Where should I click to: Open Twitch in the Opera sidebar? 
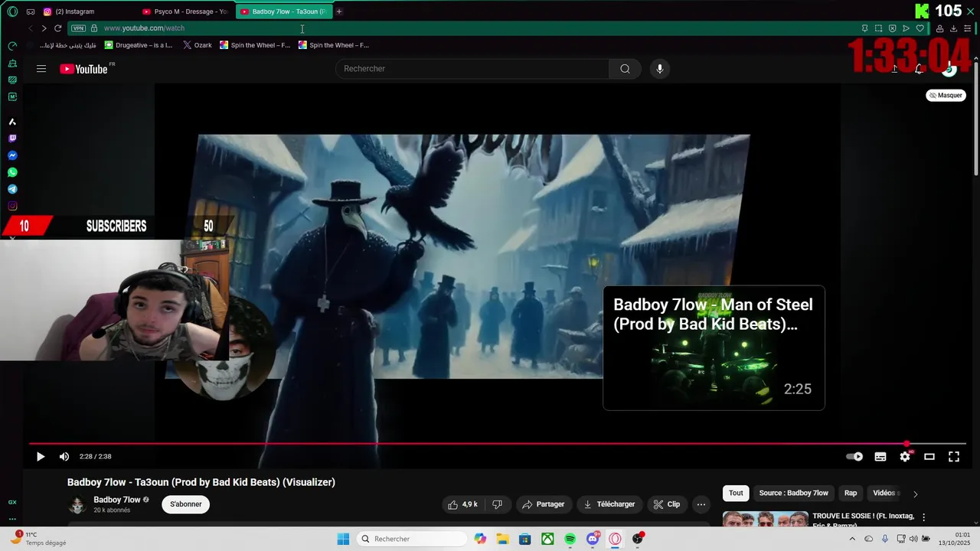pyautogui.click(x=12, y=139)
